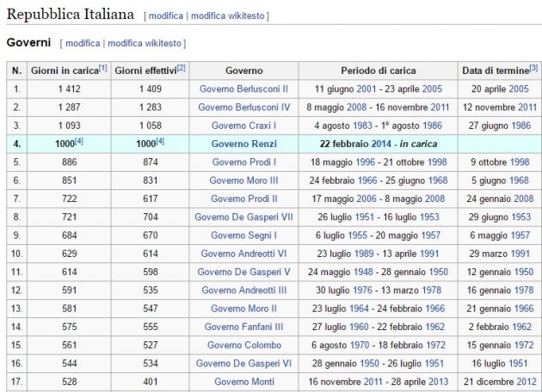Open 'modifica wikitesto' beside Governi heading
This screenshot has width=542, height=392.
(144, 43)
